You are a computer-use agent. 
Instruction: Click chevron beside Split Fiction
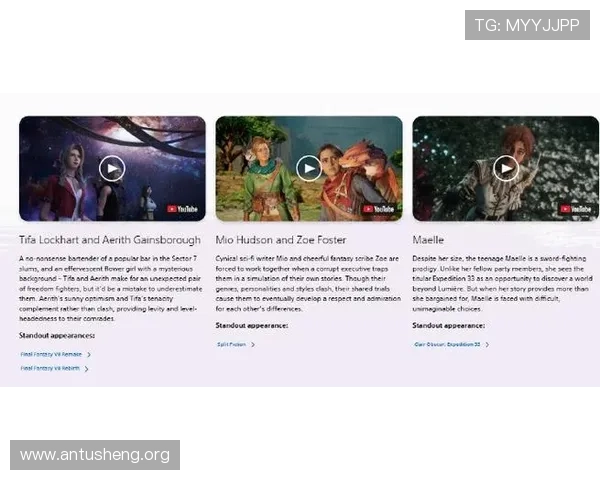click(253, 344)
